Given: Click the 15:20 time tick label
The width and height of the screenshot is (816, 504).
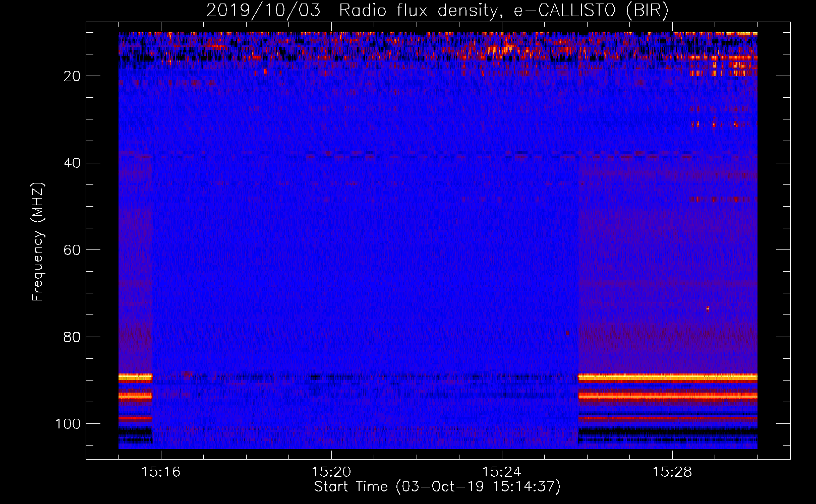Looking at the screenshot, I should [x=331, y=472].
